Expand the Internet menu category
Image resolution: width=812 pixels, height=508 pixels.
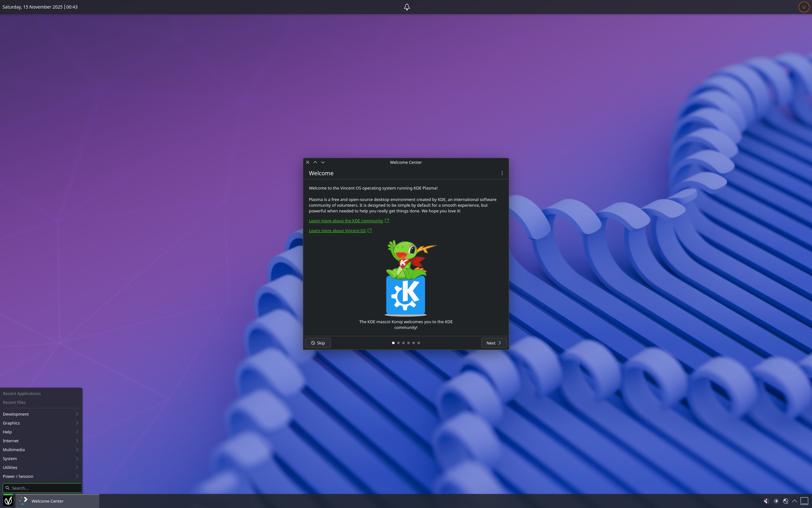[41, 441]
